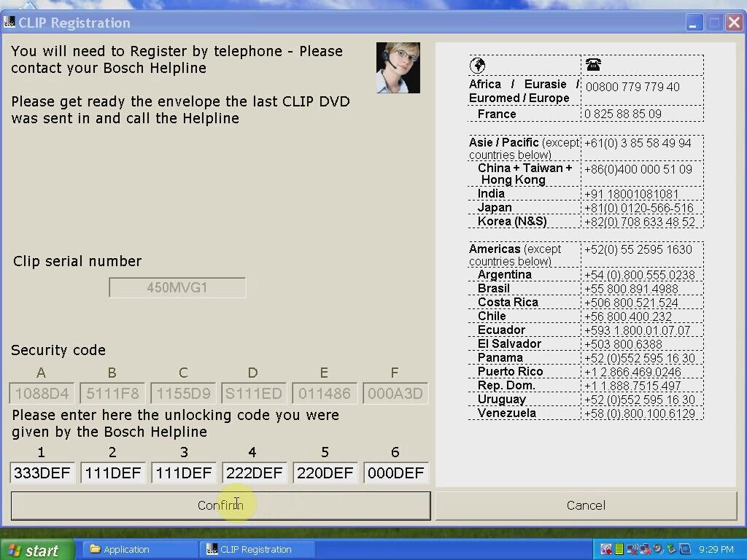Click the Venezuela number +58 (0).800.100.6129

tap(640, 414)
